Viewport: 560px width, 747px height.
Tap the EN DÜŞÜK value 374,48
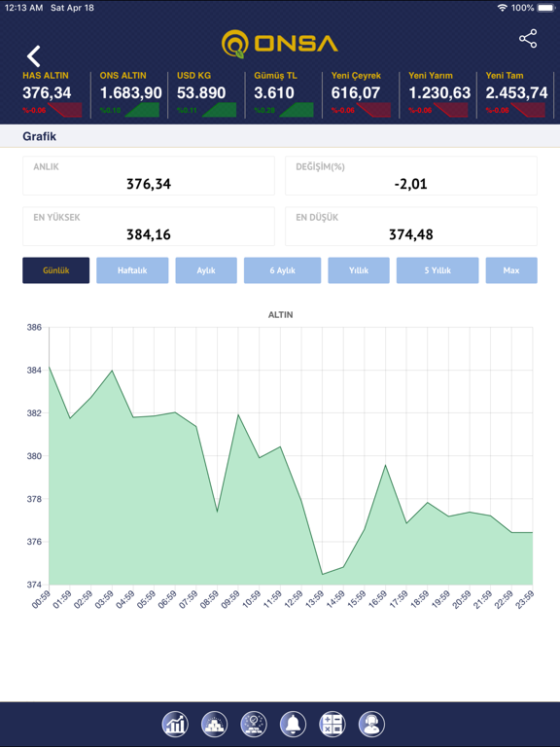click(411, 234)
